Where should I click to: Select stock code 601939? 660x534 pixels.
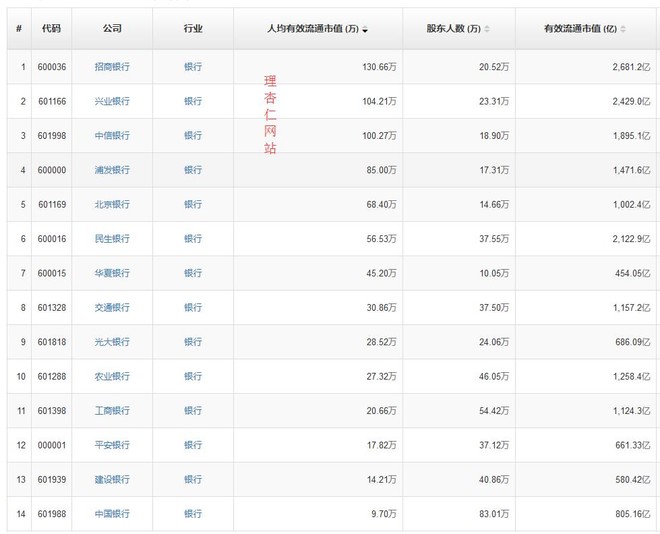[52, 480]
